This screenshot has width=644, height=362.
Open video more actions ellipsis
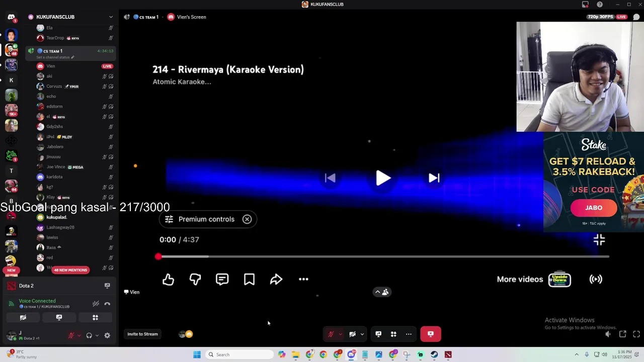[x=303, y=280]
